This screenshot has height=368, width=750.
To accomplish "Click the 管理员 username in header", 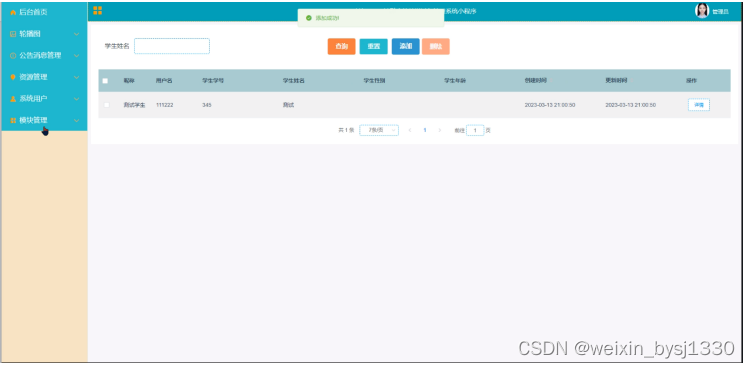I will pyautogui.click(x=720, y=11).
